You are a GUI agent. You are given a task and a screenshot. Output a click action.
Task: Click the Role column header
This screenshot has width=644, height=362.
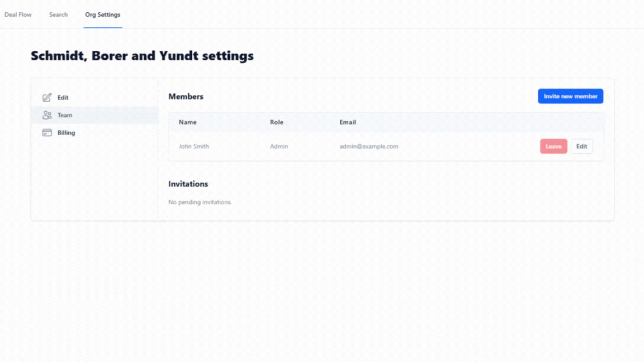276,122
